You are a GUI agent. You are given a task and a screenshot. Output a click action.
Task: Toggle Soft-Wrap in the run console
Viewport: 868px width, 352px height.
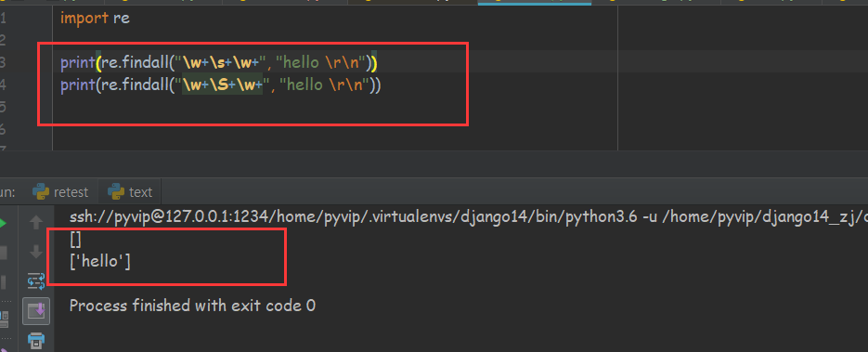point(36,281)
